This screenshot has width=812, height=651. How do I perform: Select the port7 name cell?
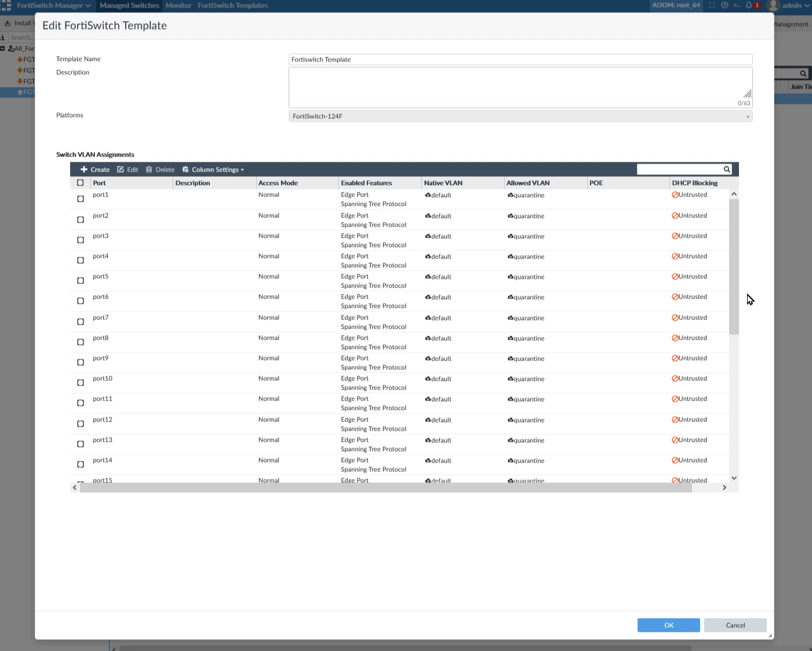coord(101,318)
